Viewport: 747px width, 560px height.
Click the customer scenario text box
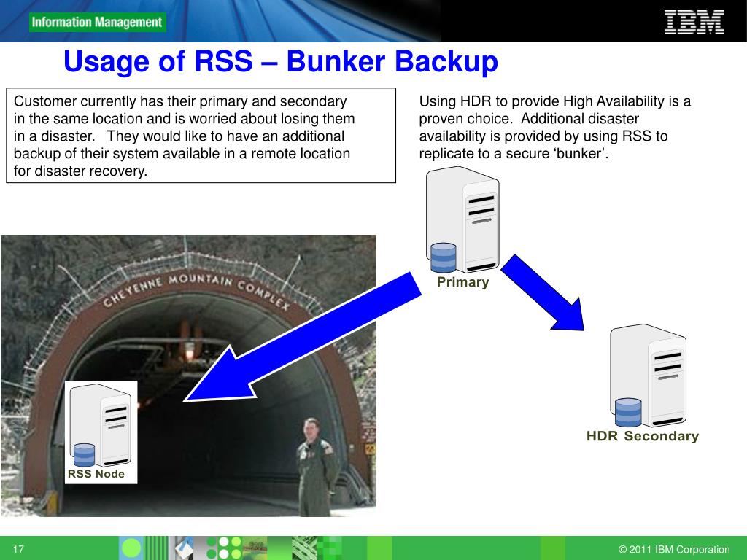(201, 135)
